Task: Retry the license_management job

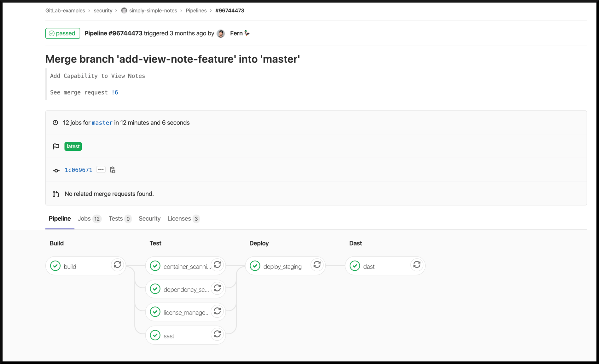Action: pos(217,311)
